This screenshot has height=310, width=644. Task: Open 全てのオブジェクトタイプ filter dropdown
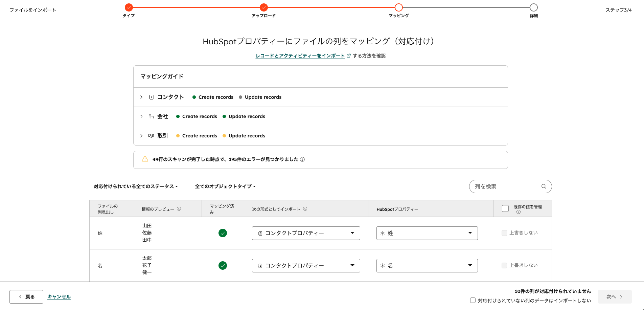(225, 186)
